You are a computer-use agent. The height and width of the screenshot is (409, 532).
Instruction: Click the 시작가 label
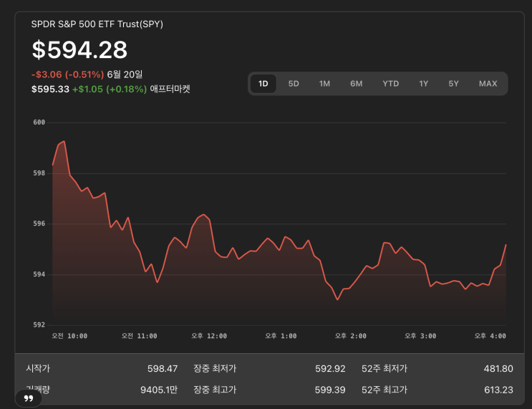38,368
